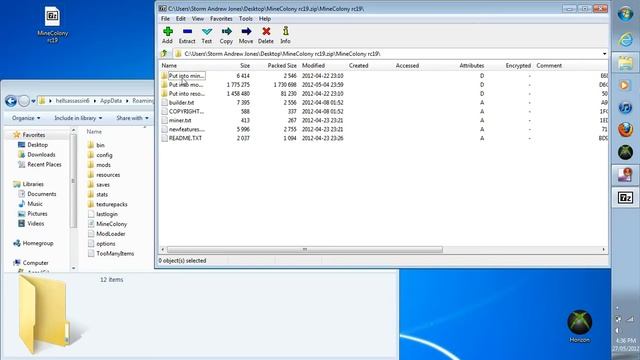Go up one folder level in 7-Zip

(x=164, y=53)
